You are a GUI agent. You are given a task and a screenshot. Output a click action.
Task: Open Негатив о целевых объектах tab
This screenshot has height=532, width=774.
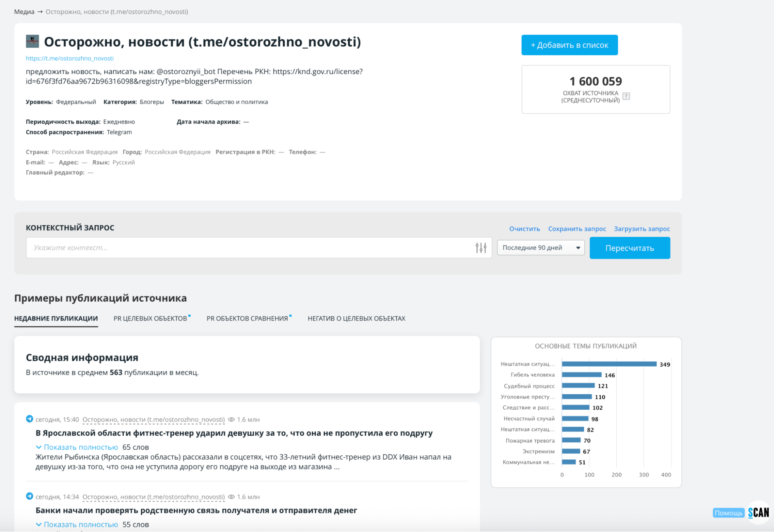(356, 319)
